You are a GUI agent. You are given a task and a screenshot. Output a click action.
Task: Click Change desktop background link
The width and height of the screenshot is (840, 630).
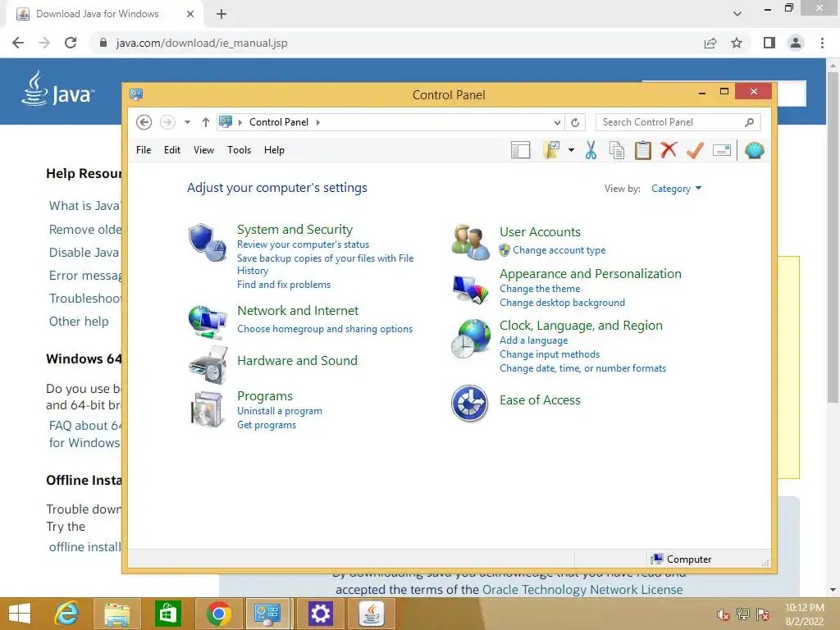[x=562, y=303]
